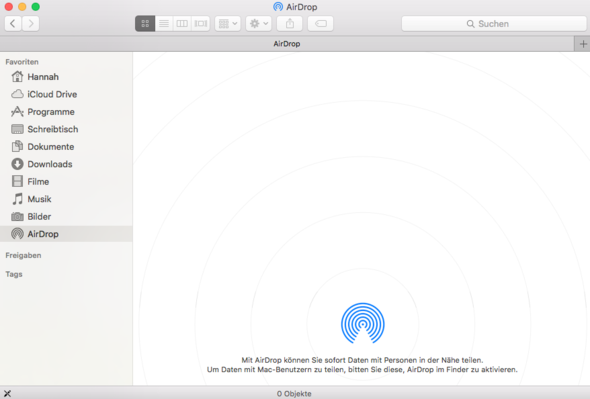Click the Edit Tags toolbar button
Viewport: 590px width, 399px height.
pyautogui.click(x=320, y=24)
